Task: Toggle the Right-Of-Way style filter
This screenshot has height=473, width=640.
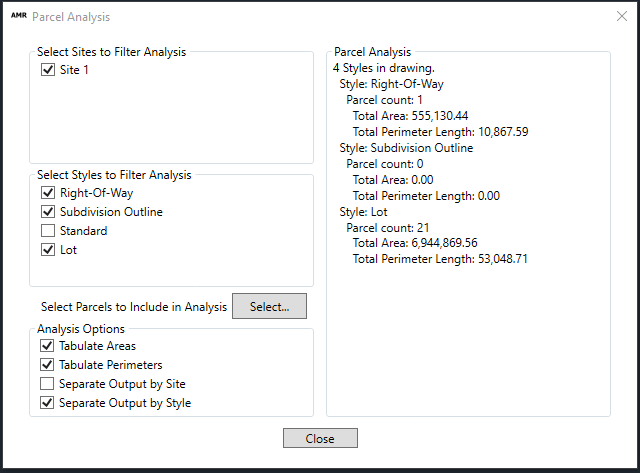Action: (48, 193)
